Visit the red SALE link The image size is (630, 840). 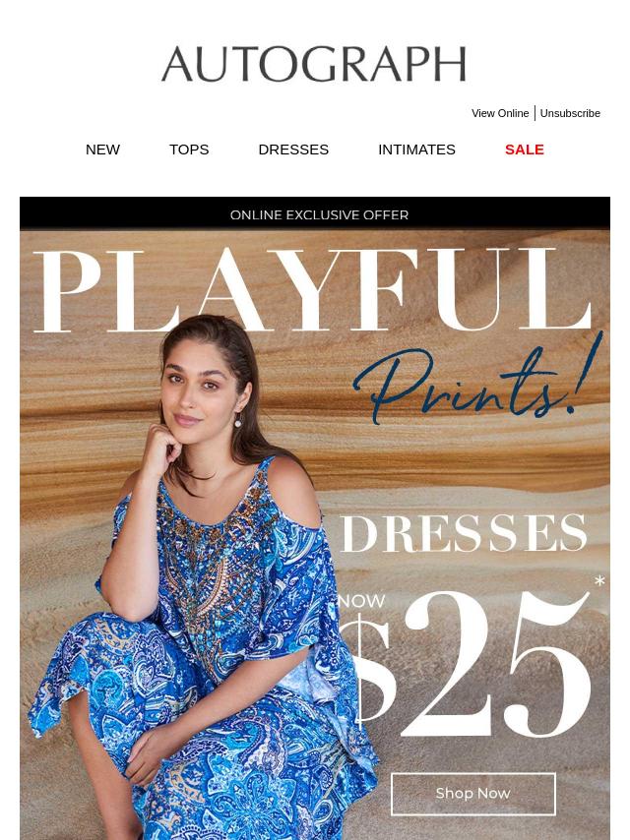click(525, 150)
